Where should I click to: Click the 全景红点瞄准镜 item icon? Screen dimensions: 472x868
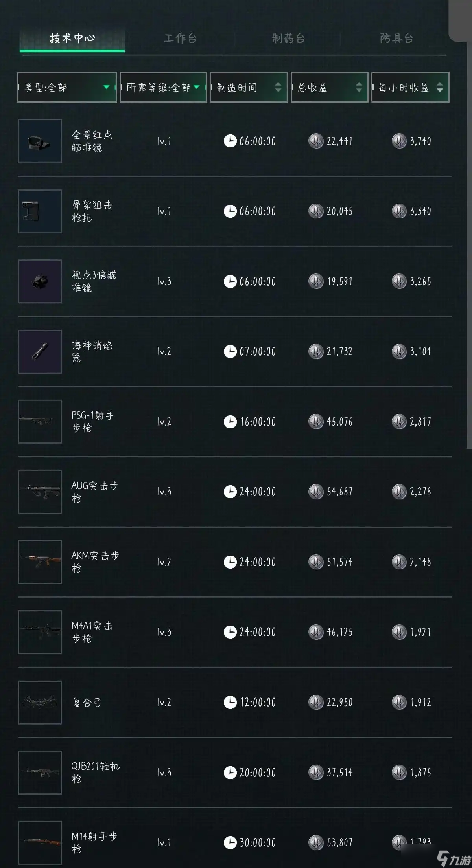(40, 141)
